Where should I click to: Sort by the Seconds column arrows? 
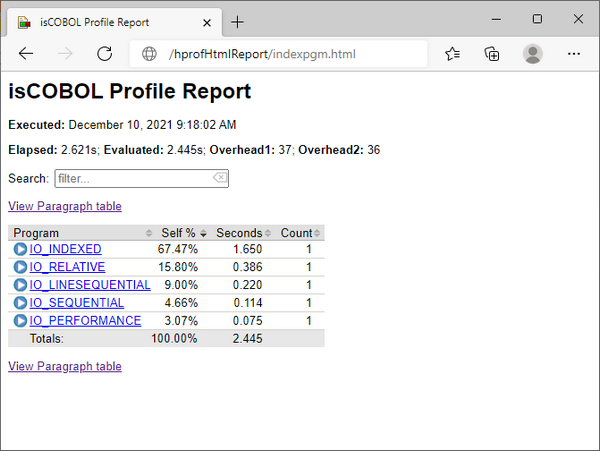tap(268, 233)
